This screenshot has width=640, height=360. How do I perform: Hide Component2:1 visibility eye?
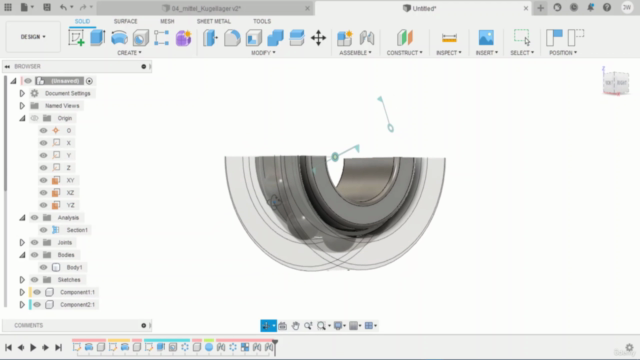click(37, 304)
